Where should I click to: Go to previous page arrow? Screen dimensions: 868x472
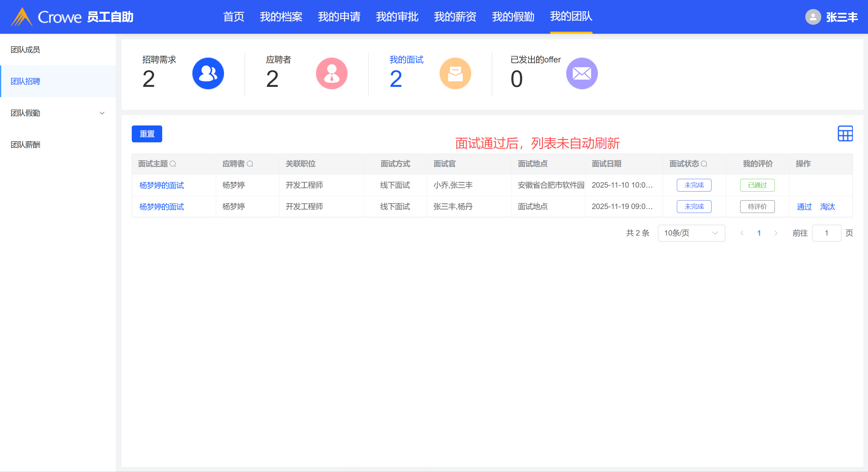[x=742, y=233]
